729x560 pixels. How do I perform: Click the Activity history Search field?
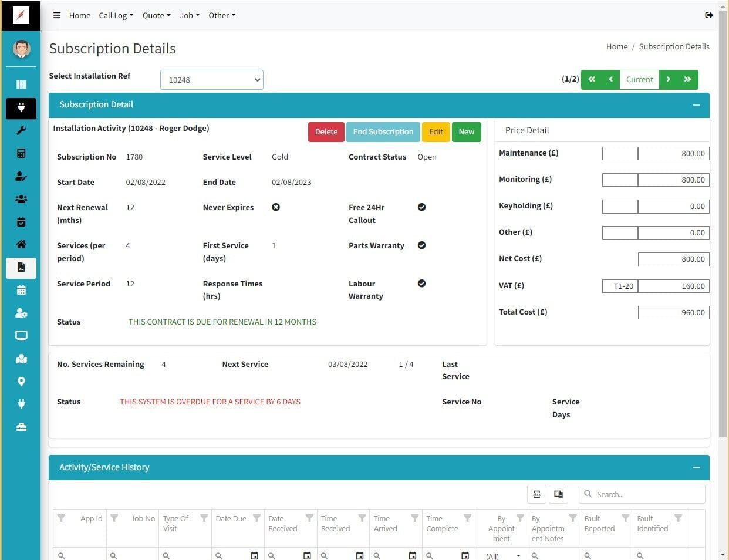(646, 494)
